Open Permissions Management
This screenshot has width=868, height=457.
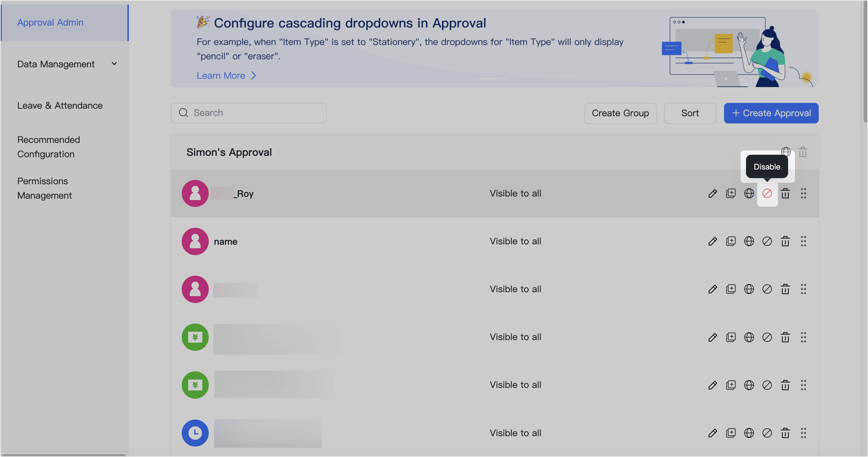click(45, 188)
